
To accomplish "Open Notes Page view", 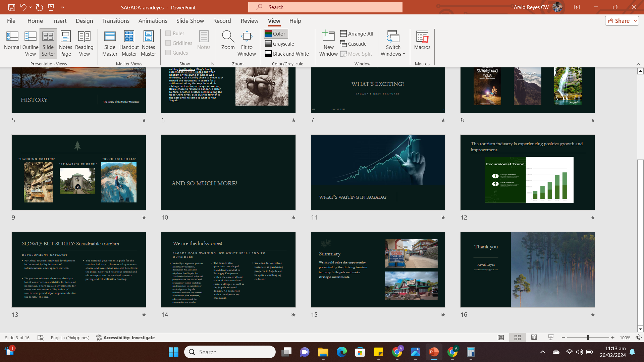I will 66,44.
